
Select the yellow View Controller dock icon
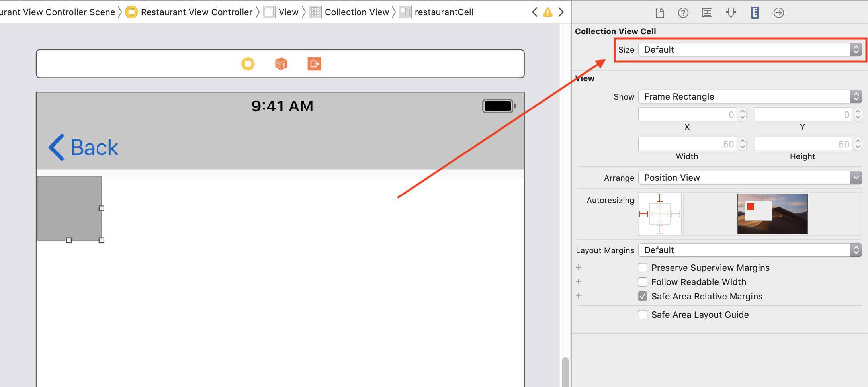tap(248, 64)
